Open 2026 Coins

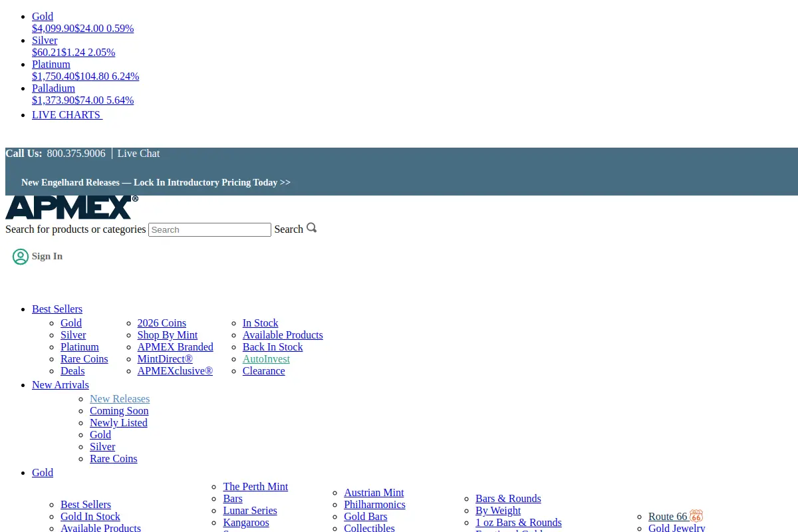162,323
